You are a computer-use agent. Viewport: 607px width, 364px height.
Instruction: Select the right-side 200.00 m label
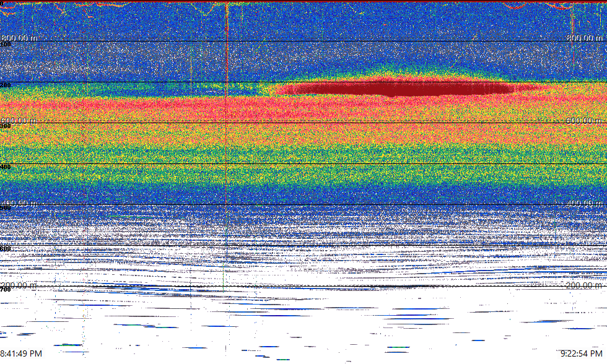585,285
